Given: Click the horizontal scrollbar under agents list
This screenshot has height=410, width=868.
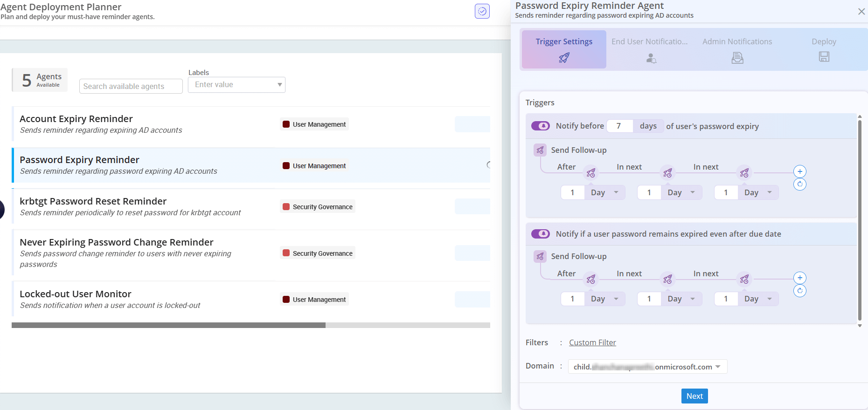Looking at the screenshot, I should 168,325.
